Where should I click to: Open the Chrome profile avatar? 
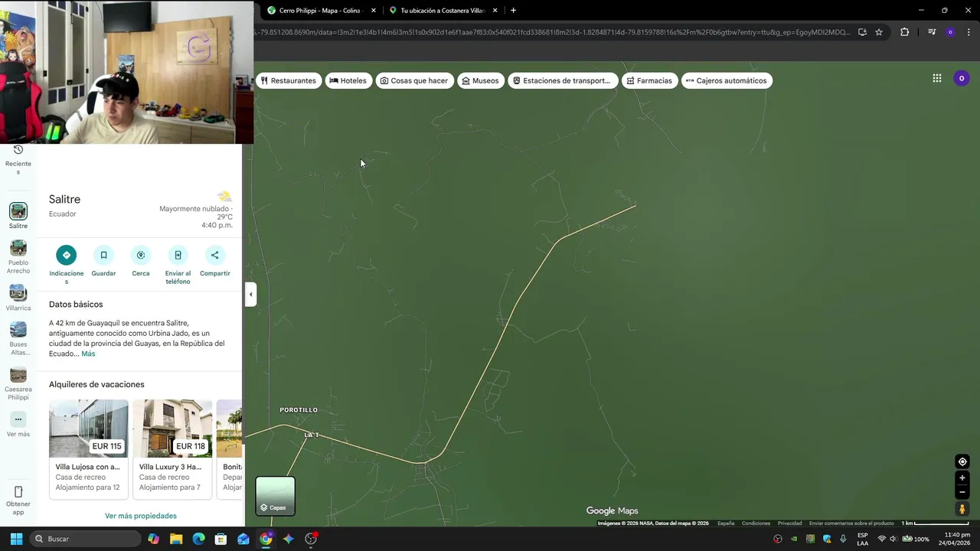(950, 32)
